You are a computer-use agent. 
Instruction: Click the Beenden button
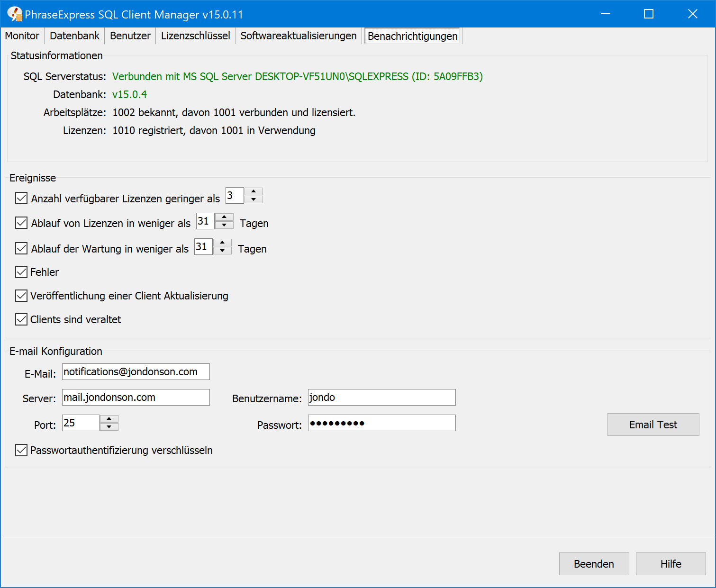(x=594, y=564)
